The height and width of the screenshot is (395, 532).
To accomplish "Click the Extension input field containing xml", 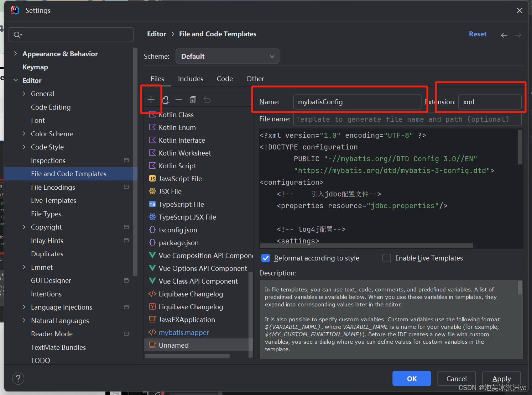I will [x=490, y=102].
